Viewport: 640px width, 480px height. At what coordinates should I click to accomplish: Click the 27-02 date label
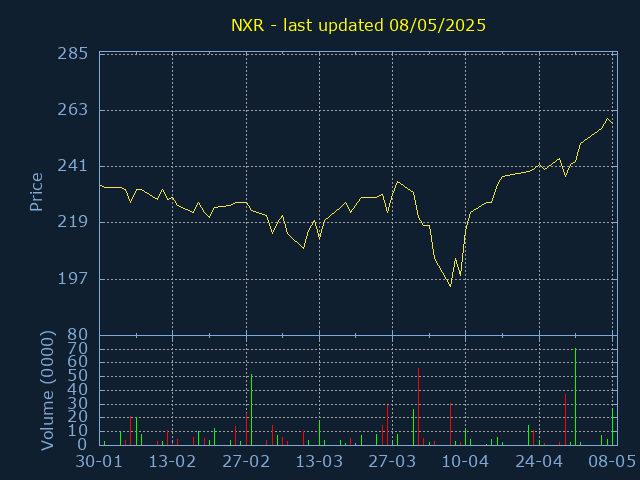[246, 462]
